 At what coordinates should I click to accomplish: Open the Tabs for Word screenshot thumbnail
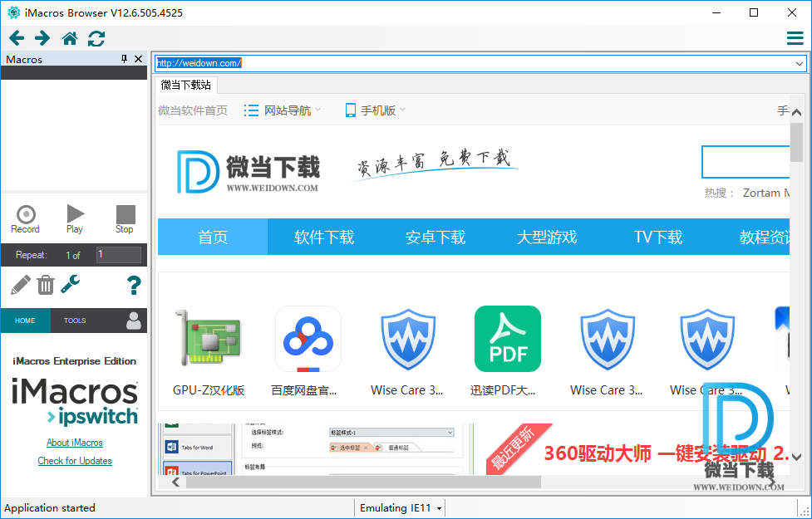tap(315, 448)
